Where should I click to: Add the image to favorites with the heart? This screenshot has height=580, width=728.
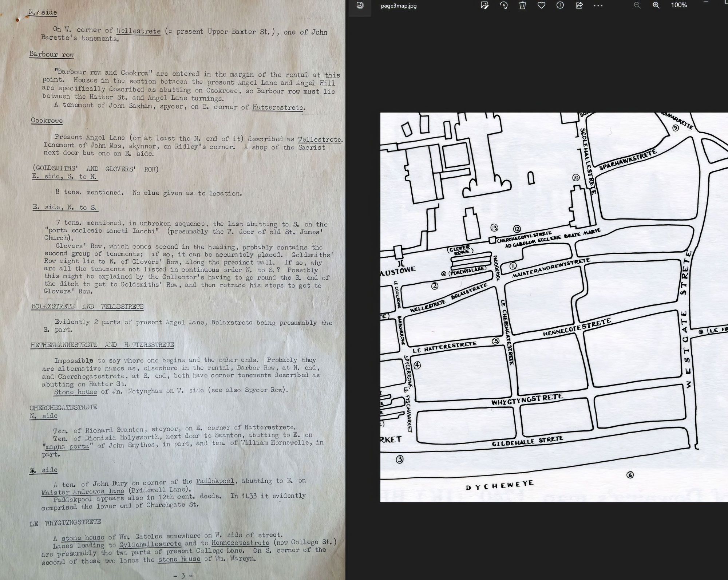click(542, 5)
